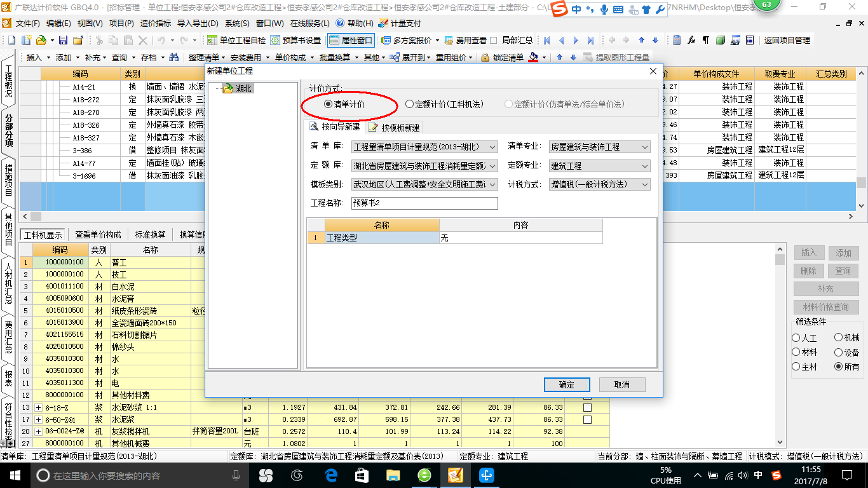
Task: Click the new blank file icon
Action: tap(11, 40)
